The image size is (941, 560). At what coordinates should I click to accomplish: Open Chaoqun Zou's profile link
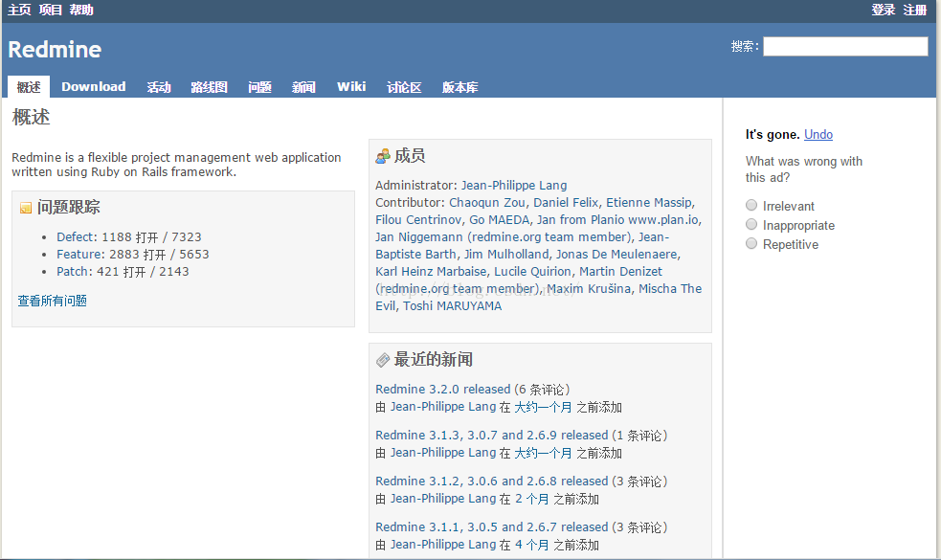(487, 203)
